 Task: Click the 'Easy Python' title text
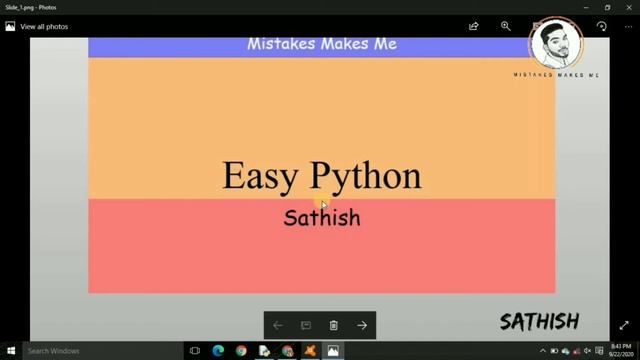(322, 176)
